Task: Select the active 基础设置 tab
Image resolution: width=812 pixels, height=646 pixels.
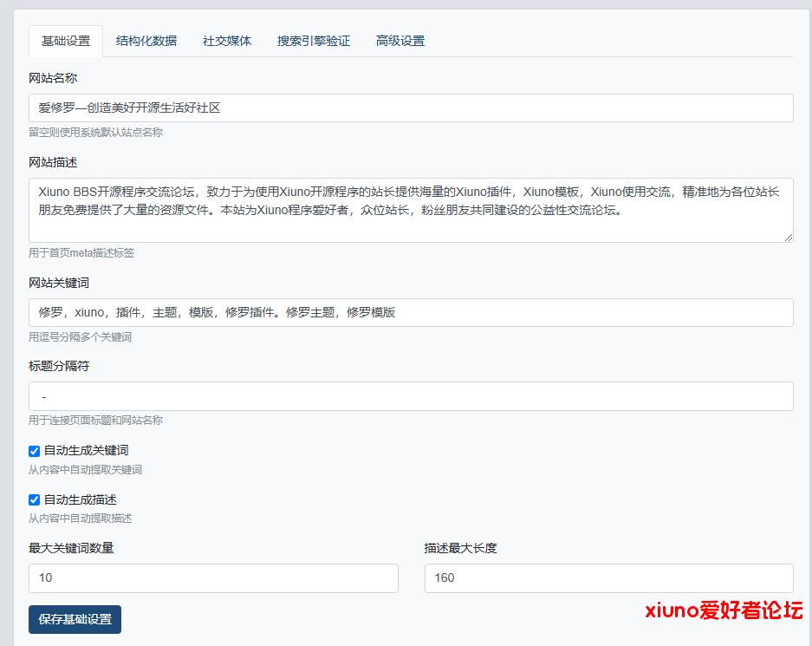Action: 68,40
